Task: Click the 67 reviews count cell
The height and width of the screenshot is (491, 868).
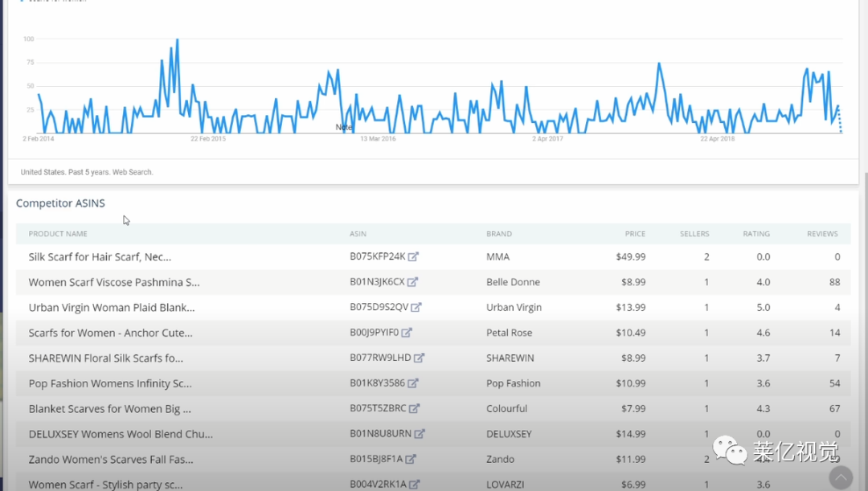Action: click(835, 408)
